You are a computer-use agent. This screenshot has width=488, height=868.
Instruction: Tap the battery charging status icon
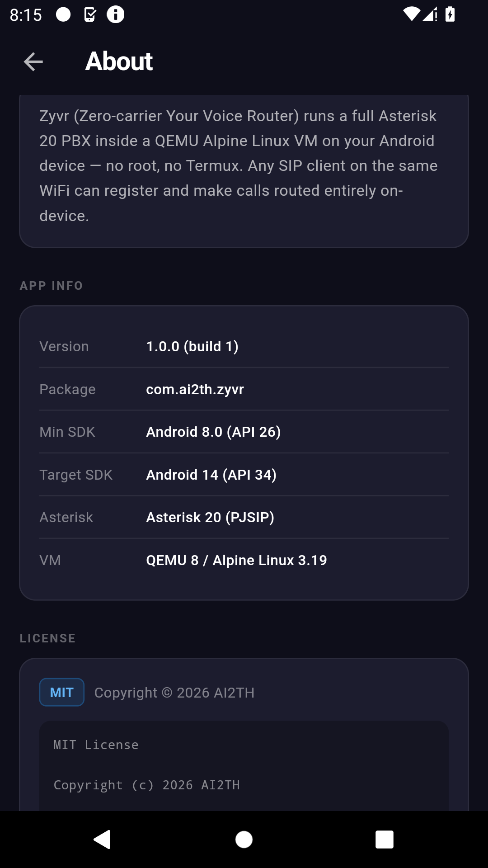450,14
